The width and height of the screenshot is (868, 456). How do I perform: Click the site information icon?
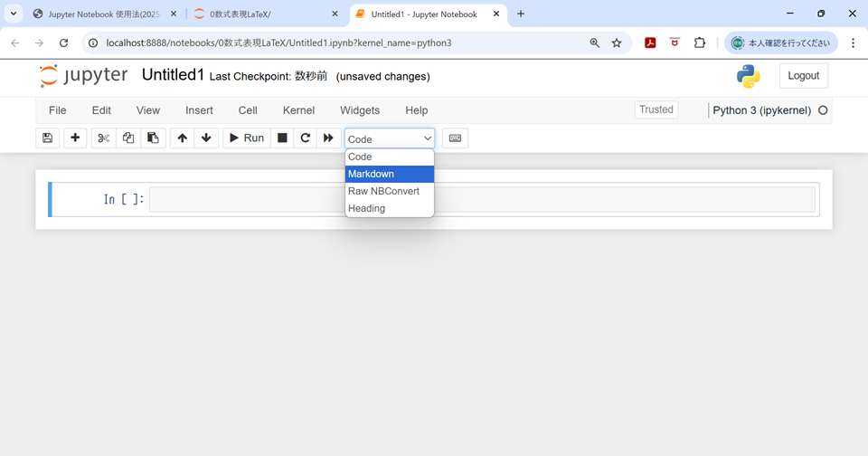point(93,43)
